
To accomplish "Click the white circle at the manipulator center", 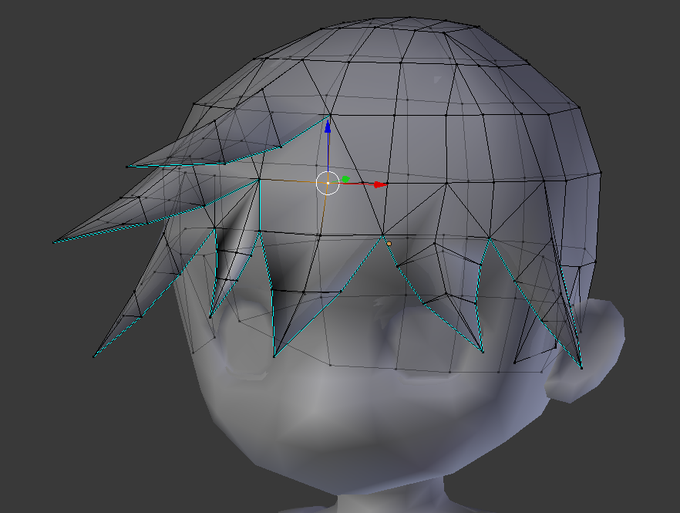I will coord(328,183).
